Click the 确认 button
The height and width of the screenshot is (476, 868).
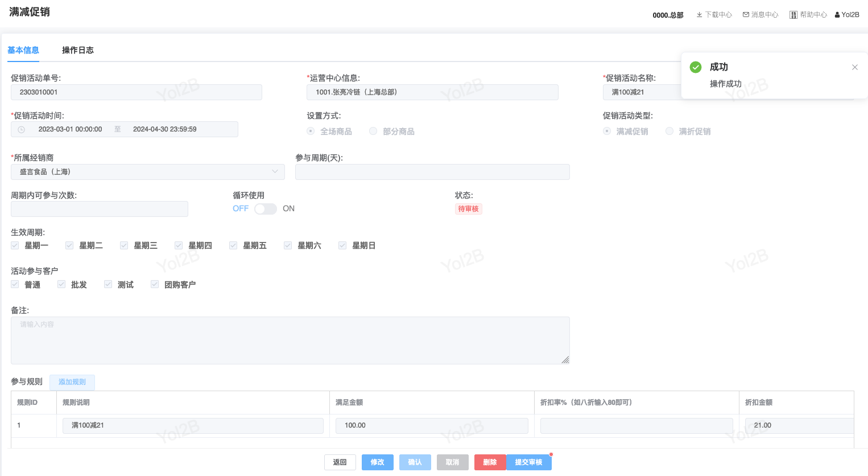(x=415, y=462)
